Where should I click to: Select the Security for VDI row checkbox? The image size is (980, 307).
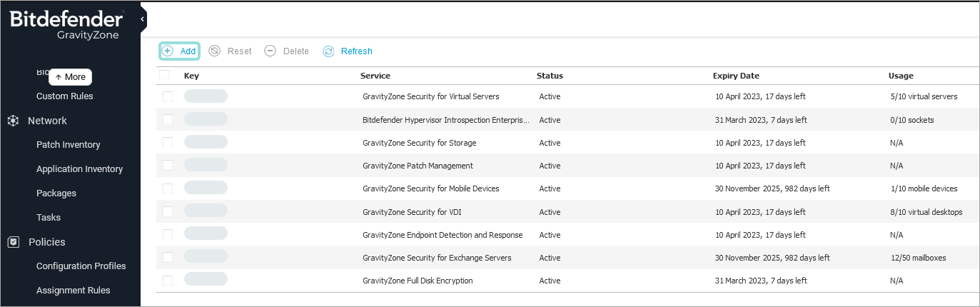(168, 212)
